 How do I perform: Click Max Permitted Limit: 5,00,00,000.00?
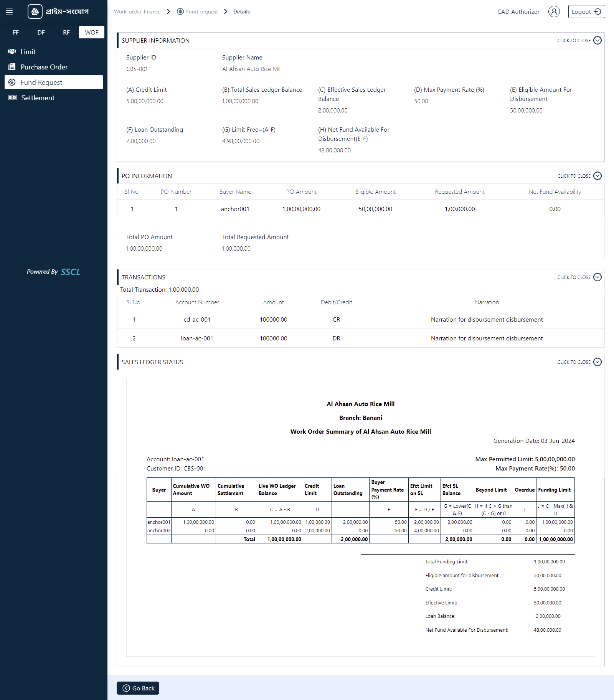pos(525,459)
